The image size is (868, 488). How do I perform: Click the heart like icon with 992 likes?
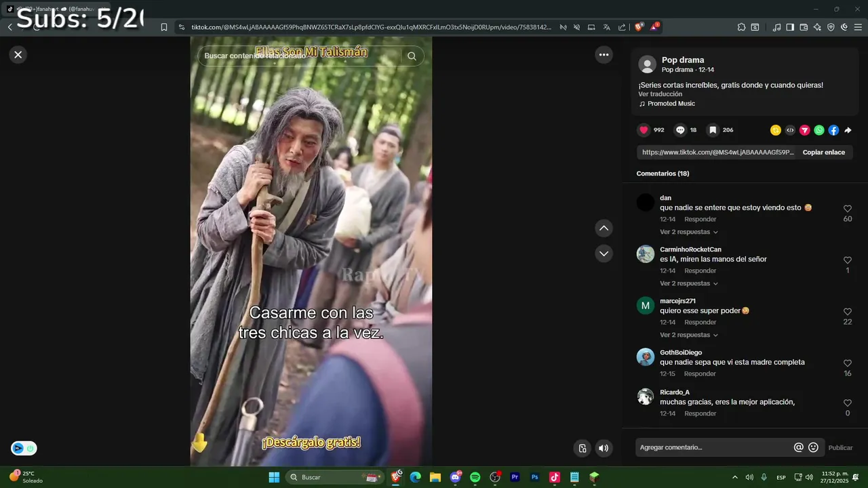644,130
